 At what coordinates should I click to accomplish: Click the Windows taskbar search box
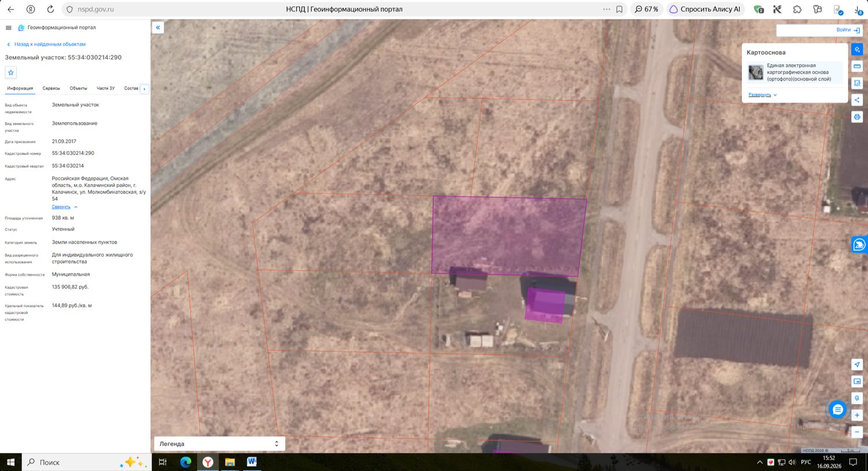(87, 462)
